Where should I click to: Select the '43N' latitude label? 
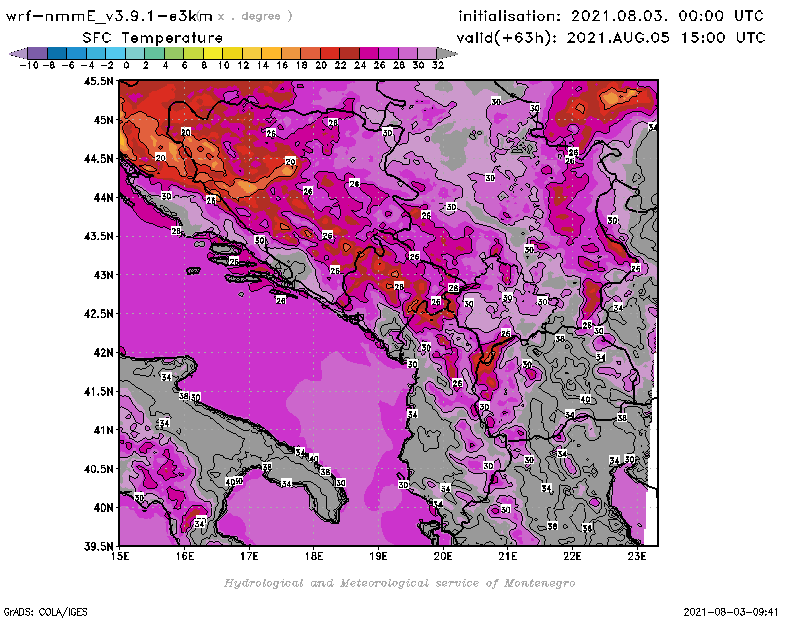coord(103,275)
